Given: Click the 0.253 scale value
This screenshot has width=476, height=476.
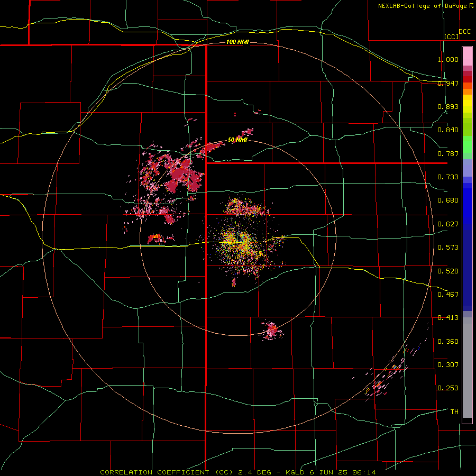Looking at the screenshot, I should 448,388.
